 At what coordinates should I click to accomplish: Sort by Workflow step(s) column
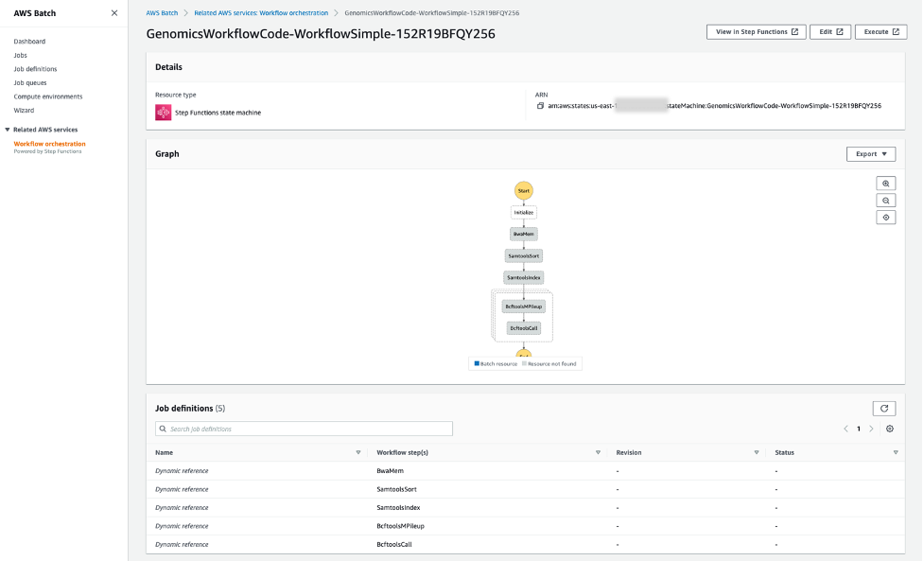click(x=598, y=452)
